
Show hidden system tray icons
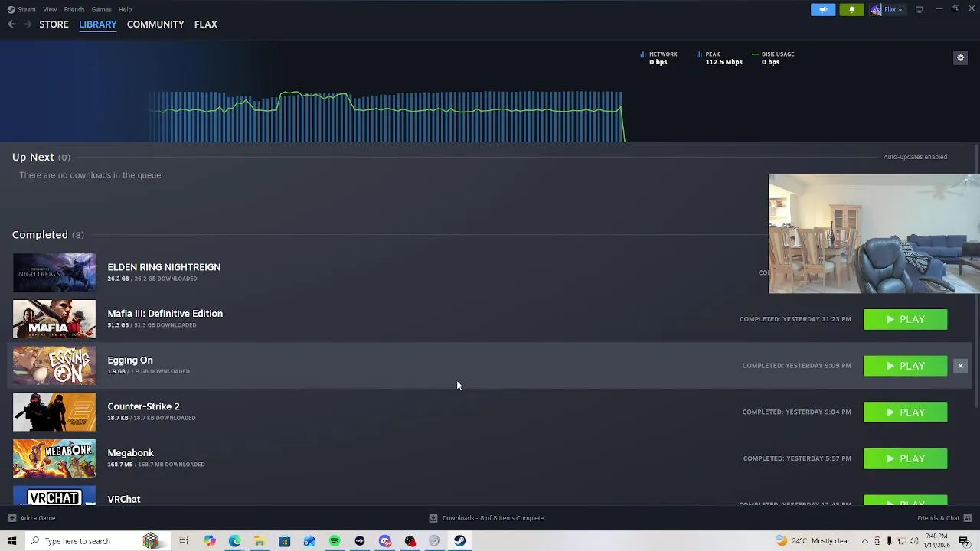point(865,541)
